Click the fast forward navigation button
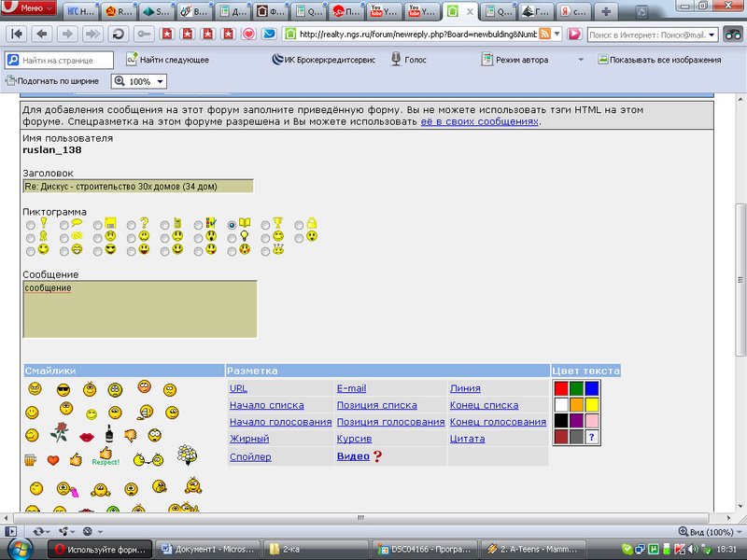Screen dimensions: 747x560 click(x=92, y=35)
